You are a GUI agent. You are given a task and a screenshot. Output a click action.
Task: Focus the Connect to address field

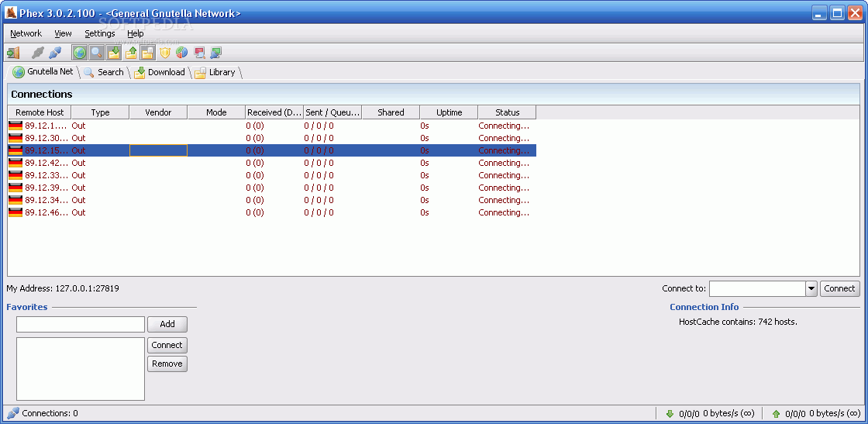pyautogui.click(x=757, y=288)
